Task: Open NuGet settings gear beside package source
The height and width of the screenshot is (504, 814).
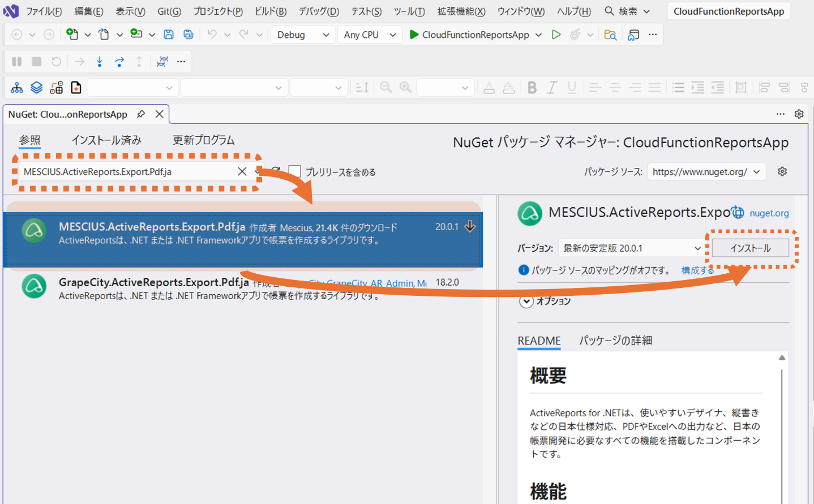Action: [x=782, y=171]
